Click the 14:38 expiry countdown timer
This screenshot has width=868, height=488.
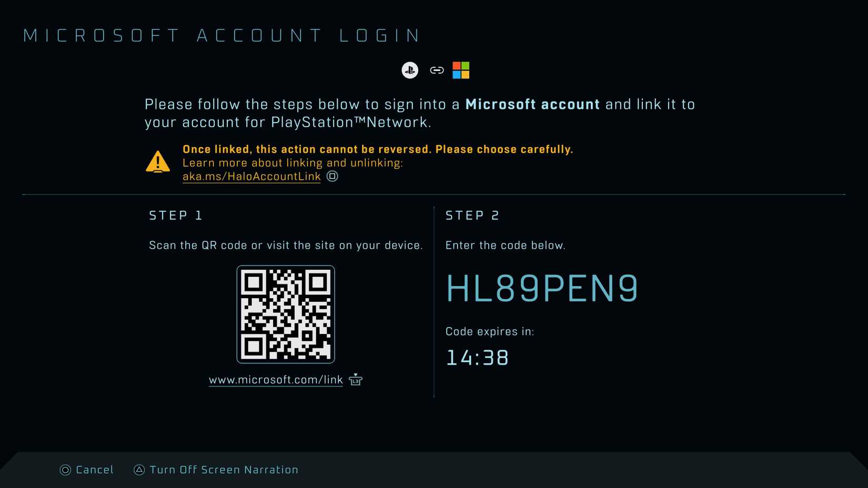point(477,358)
